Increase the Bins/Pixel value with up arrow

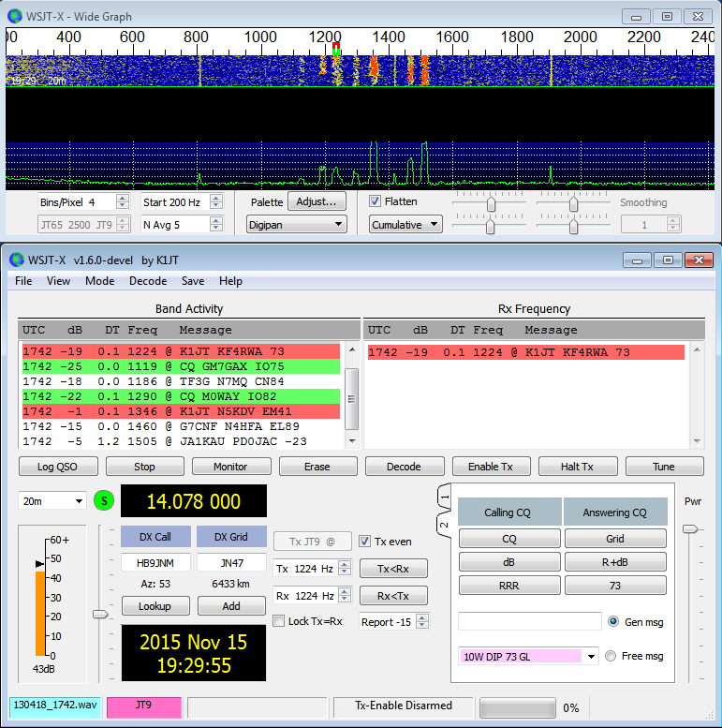click(122, 198)
